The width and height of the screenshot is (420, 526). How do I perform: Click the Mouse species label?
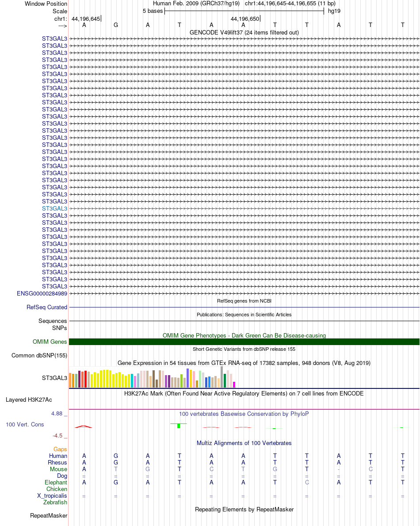(x=58, y=469)
